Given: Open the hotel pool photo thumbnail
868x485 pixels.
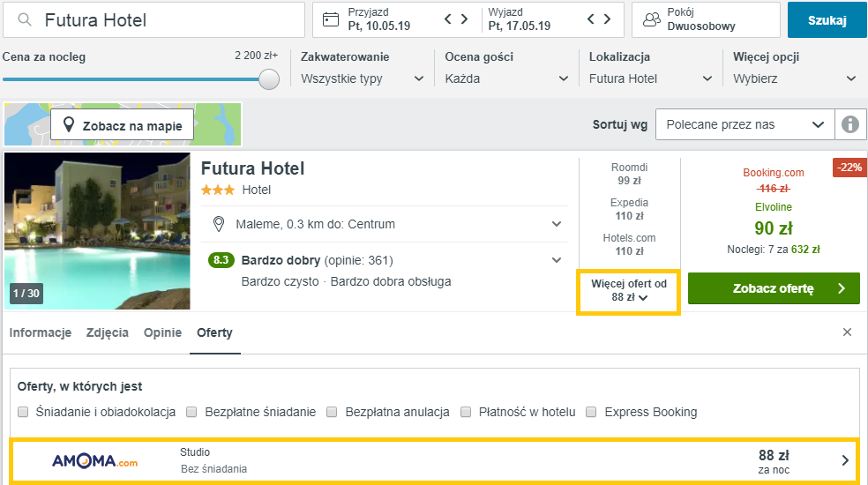Looking at the screenshot, I should point(97,231).
